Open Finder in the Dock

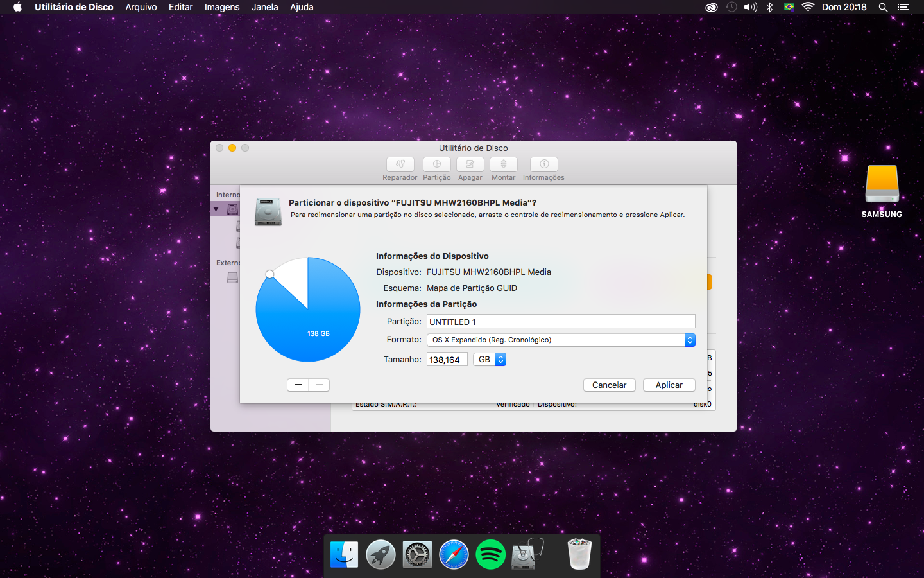(345, 554)
